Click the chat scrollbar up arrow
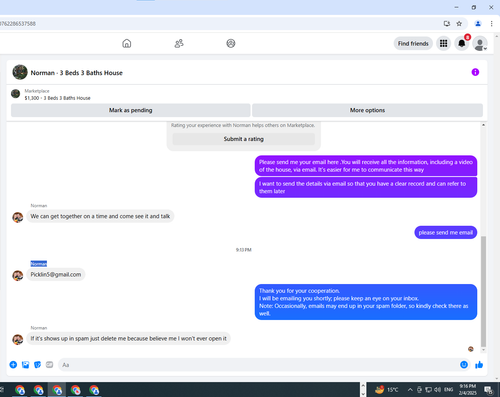Viewport: 500px width, 397px height. point(483,125)
